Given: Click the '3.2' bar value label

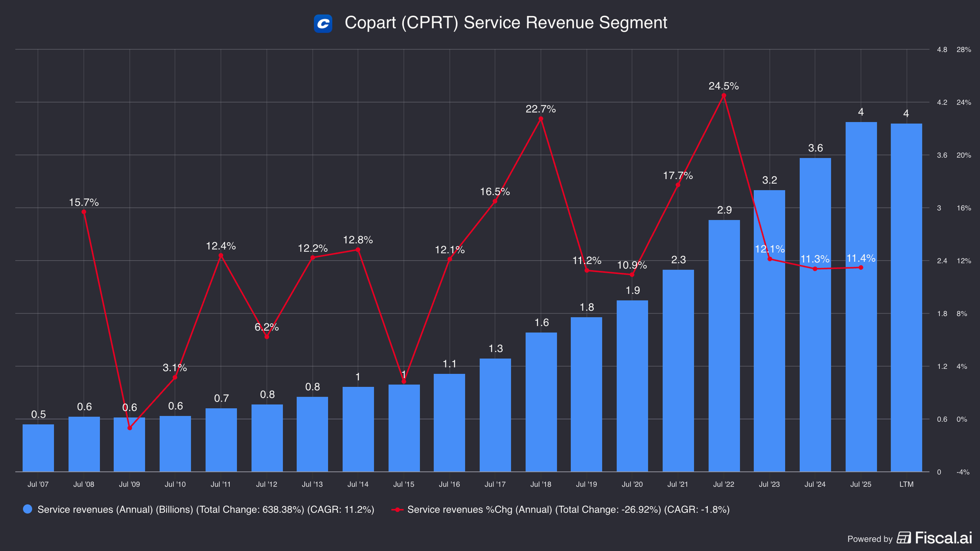Looking at the screenshot, I should (x=769, y=180).
